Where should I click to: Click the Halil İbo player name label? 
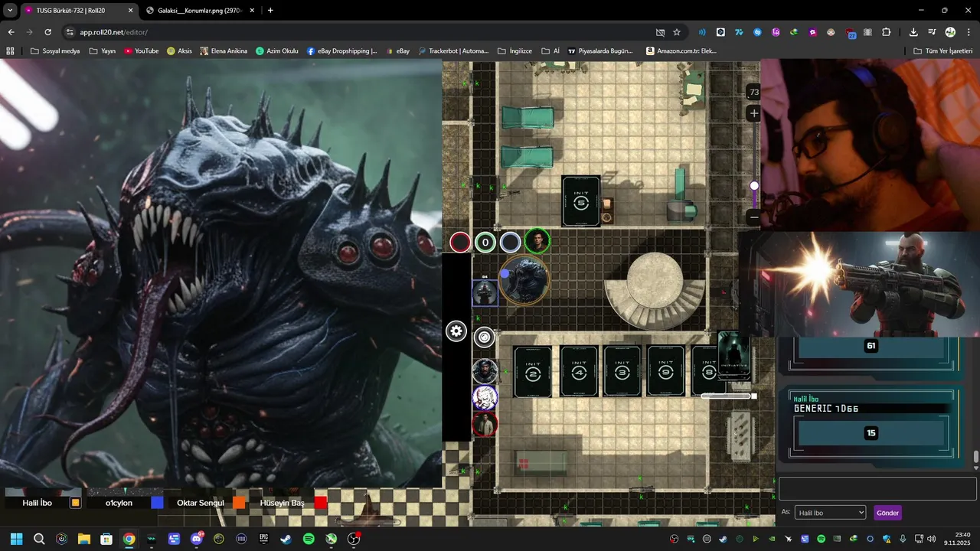click(x=37, y=503)
